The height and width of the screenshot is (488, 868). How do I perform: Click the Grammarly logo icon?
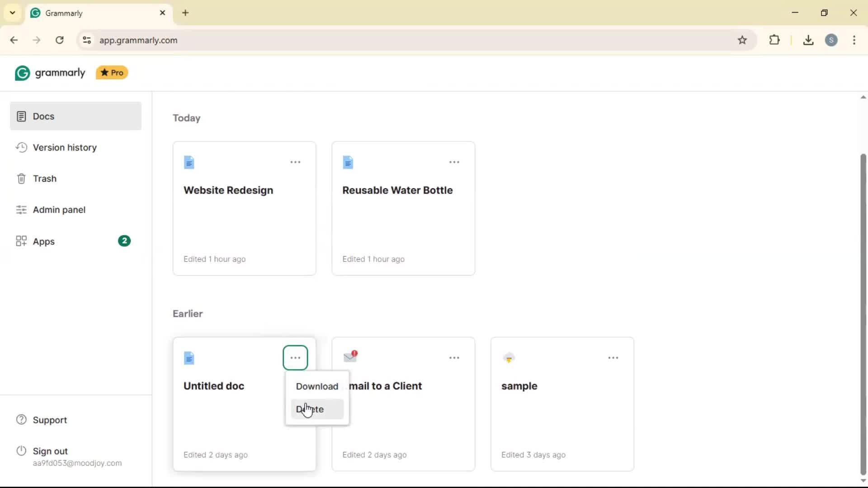(22, 73)
